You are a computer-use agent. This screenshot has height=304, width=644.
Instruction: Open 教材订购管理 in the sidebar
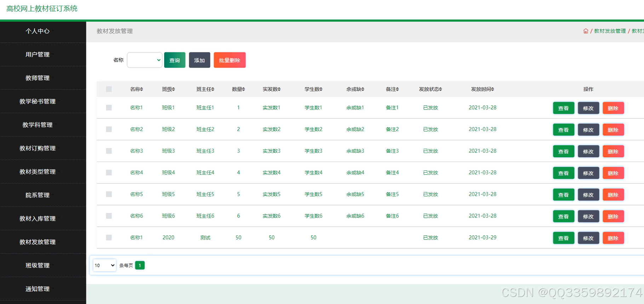(x=38, y=148)
